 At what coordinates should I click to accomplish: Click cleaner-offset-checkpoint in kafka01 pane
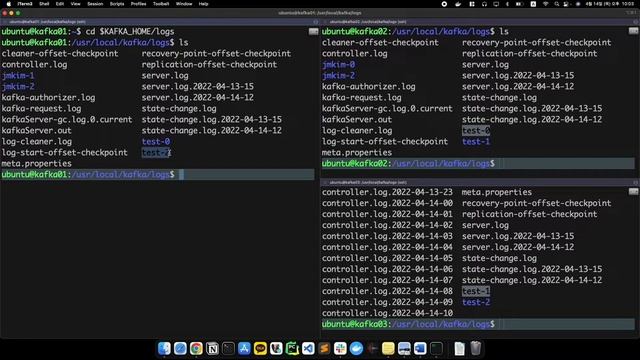pos(60,53)
